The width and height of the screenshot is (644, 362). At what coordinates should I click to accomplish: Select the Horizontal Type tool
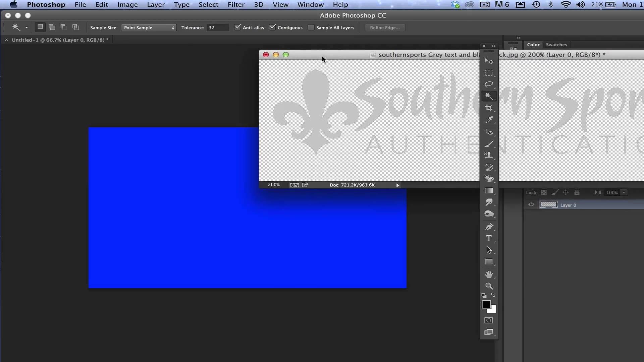pyautogui.click(x=489, y=238)
